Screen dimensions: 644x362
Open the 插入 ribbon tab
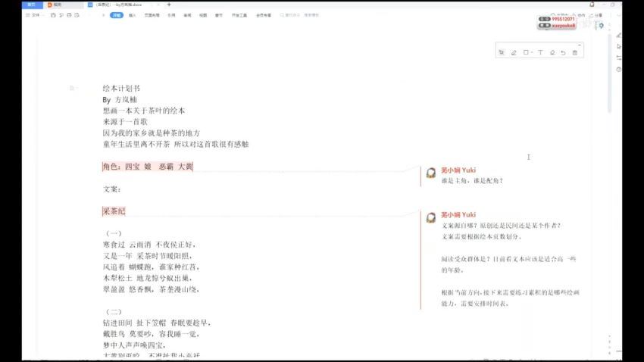(x=133, y=14)
